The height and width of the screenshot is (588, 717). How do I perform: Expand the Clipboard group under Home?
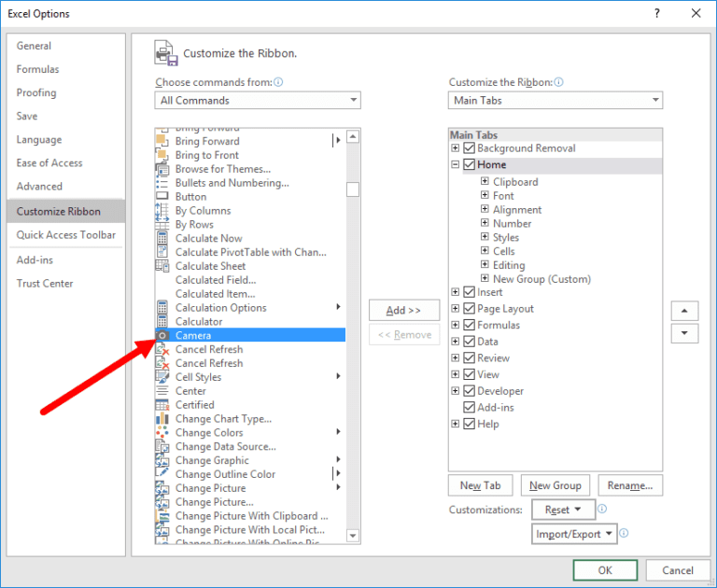(485, 182)
